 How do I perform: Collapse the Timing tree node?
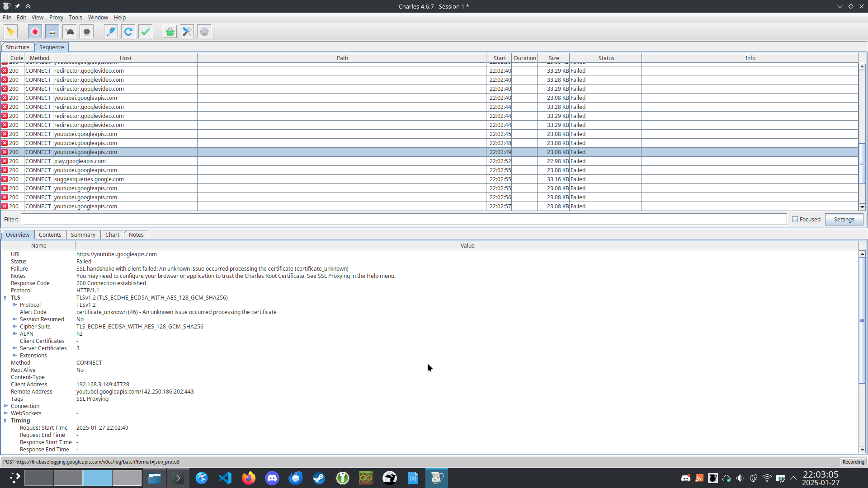click(x=5, y=421)
